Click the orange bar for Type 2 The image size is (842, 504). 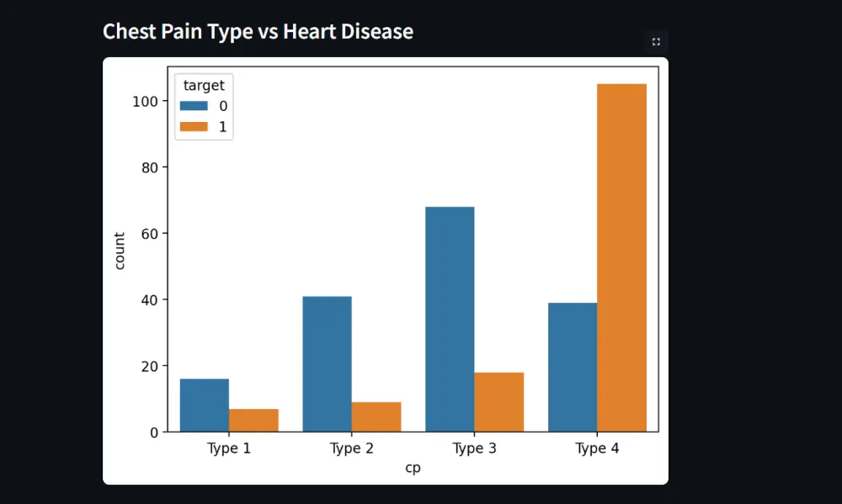(376, 416)
